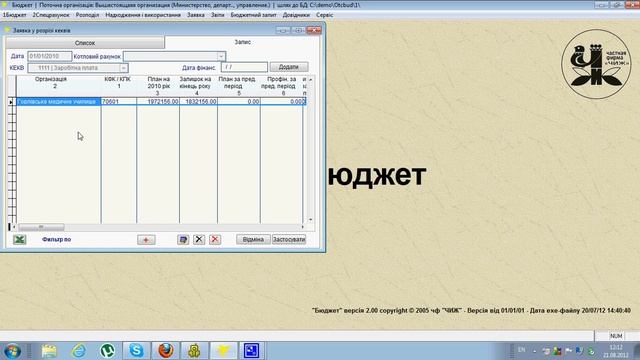Click cell 1972156.00 in План на 2010 рік

point(158,101)
